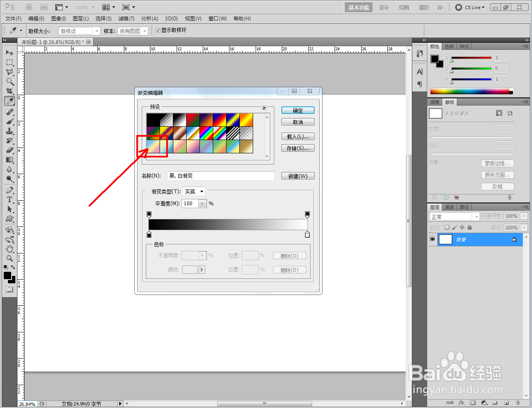Select the Custom Shape tool
The width and height of the screenshot is (532, 408).
coord(10,219)
